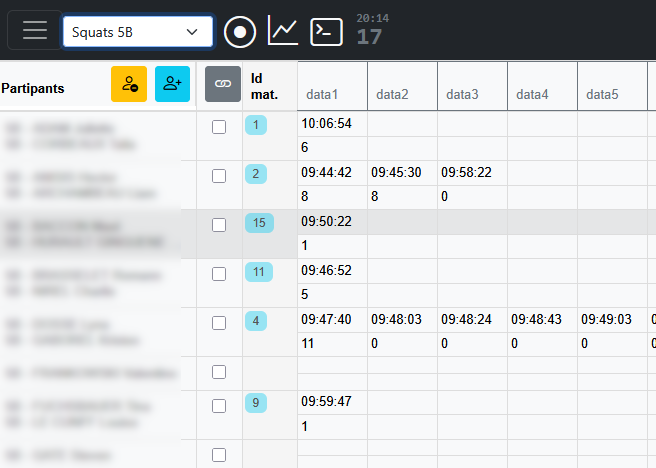Select the cell with time 09:59:47
This screenshot has height=468, width=656.
pyautogui.click(x=332, y=402)
